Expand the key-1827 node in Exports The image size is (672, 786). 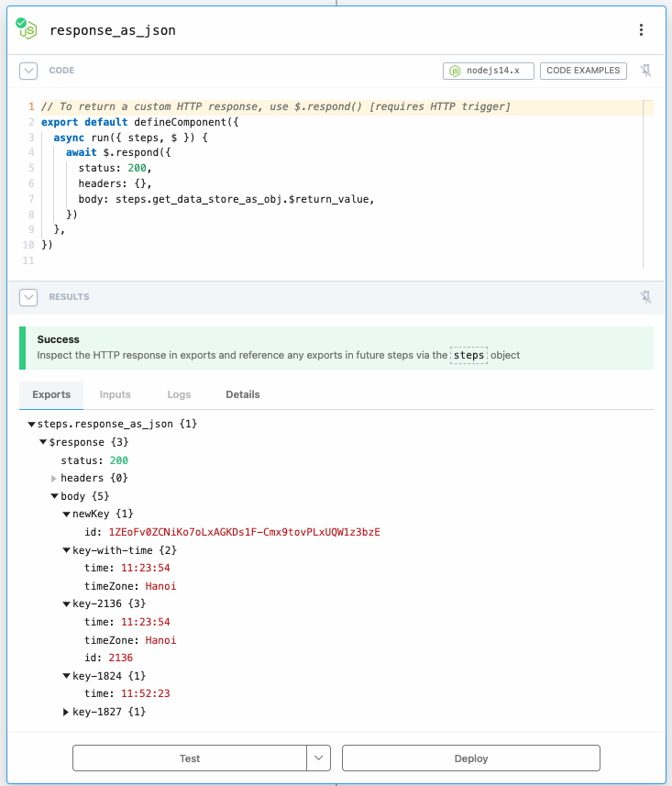(x=64, y=712)
